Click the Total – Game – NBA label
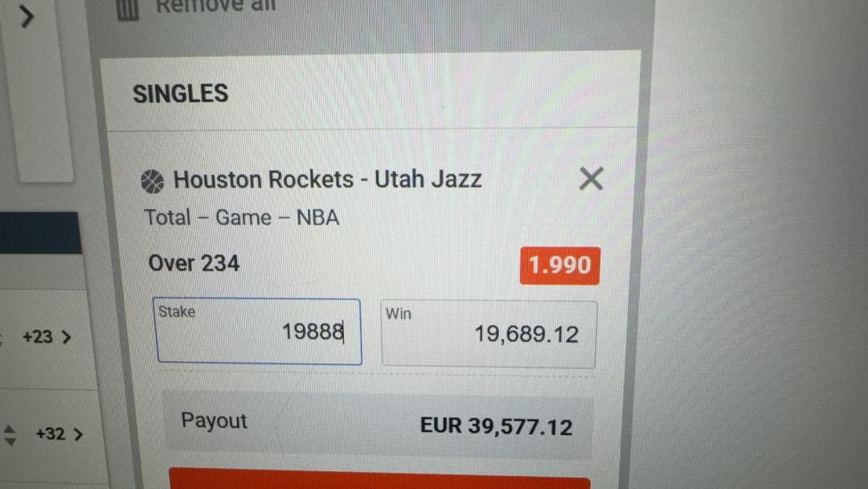Viewport: 868px width, 489px height. (x=241, y=218)
